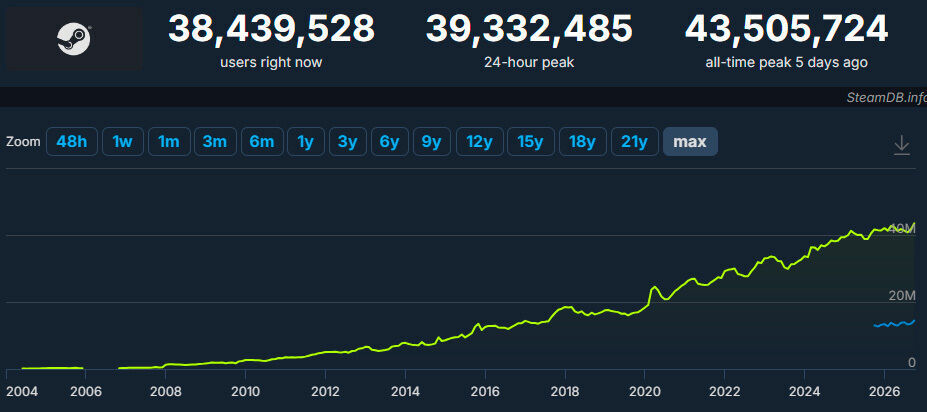Click the 0 y-axis label

click(912, 362)
